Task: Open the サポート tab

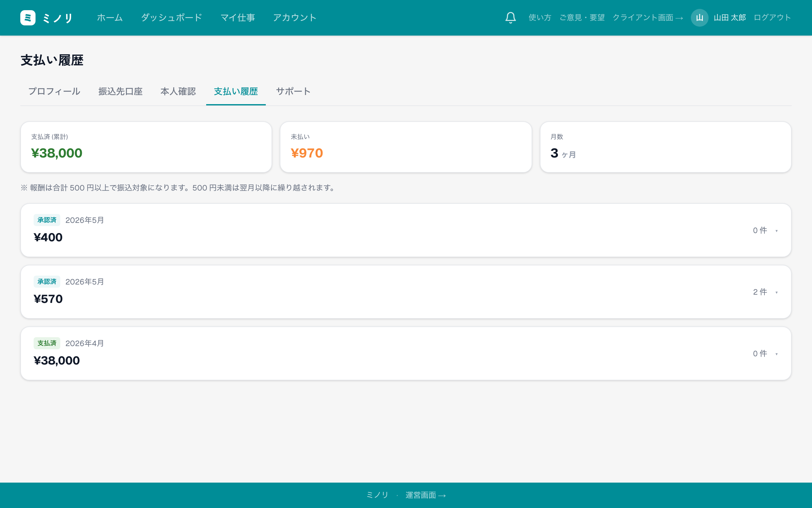Action: (x=293, y=91)
